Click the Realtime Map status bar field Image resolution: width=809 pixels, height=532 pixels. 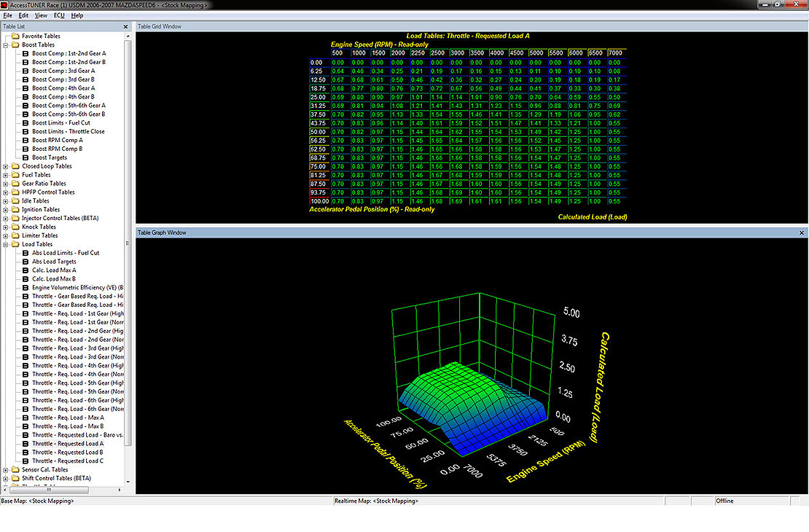click(x=498, y=501)
